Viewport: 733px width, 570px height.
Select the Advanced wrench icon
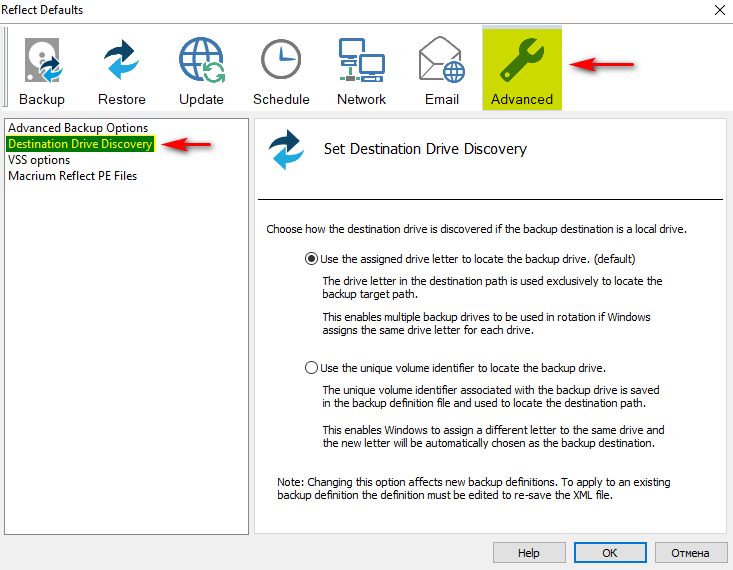tap(522, 59)
